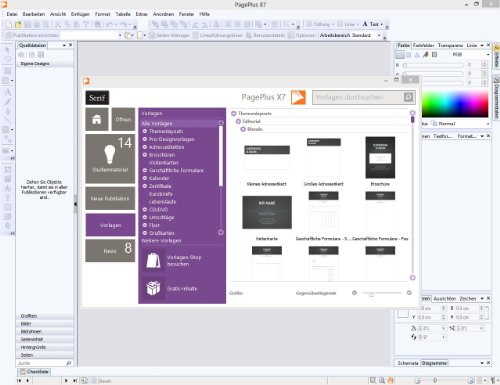Click the Öffnen tile button

pyautogui.click(x=123, y=119)
